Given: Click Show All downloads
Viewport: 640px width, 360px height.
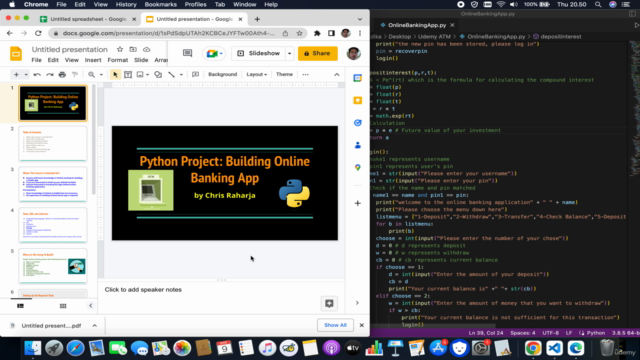Looking at the screenshot, I should point(335,325).
